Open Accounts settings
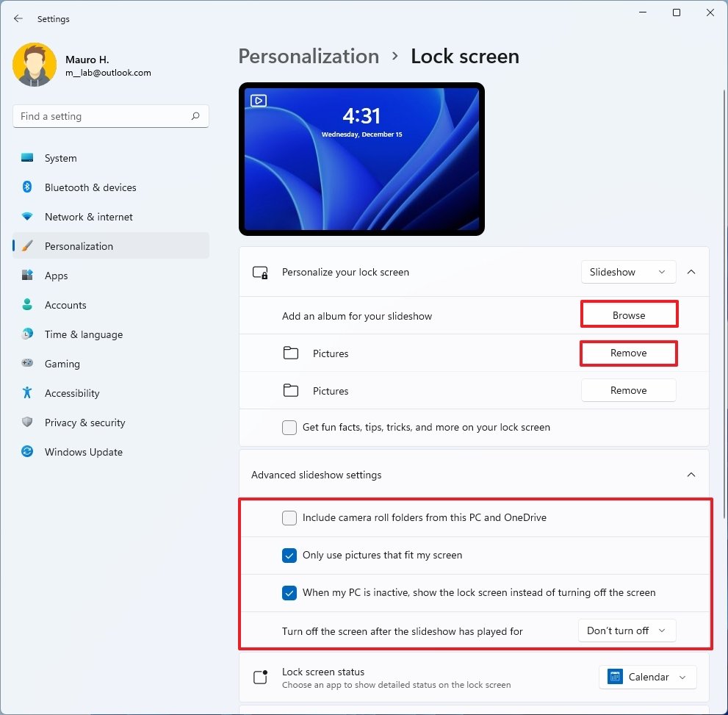 point(111,304)
